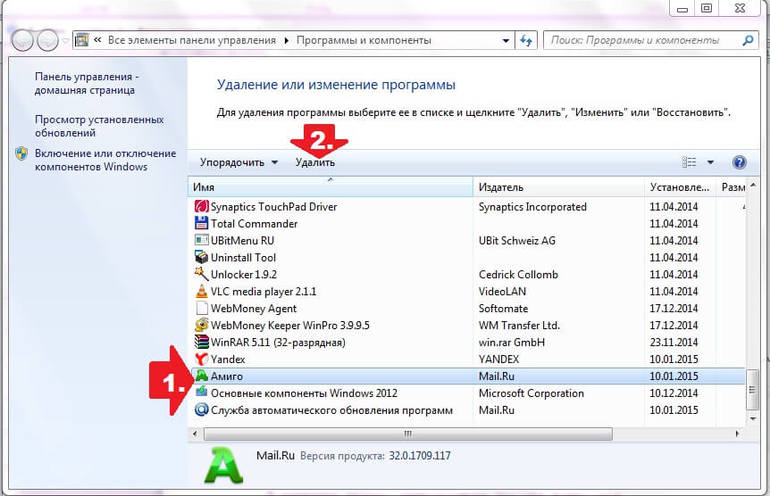Select WebMoney Keeper WinPro 3.9.9.5 row

point(467,325)
